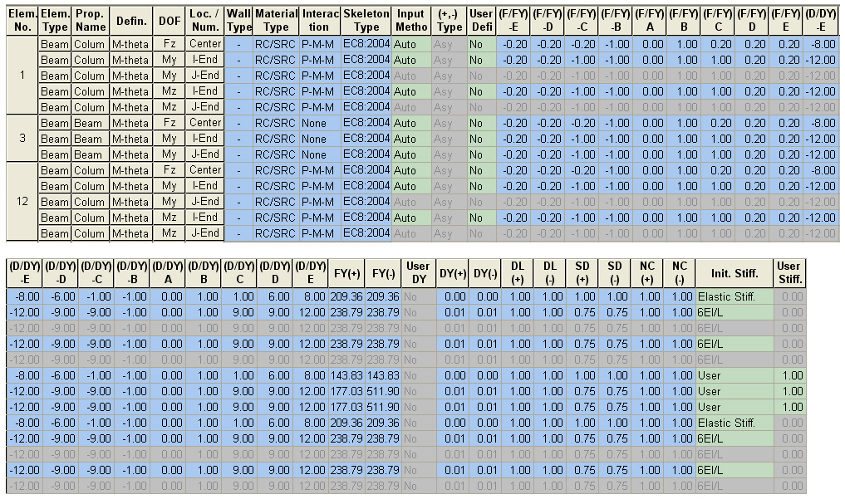
Task: Click P-M-M interaction cell in element 12 Fz row
Action: coord(320,170)
